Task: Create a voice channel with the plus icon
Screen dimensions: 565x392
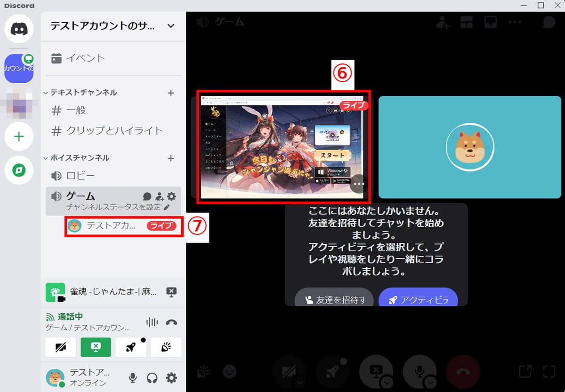Action: 171,158
